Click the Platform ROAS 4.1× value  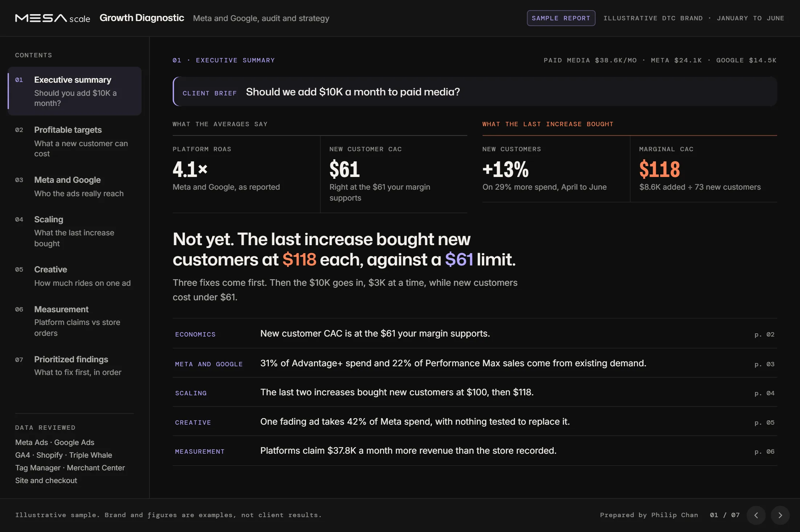(190, 169)
